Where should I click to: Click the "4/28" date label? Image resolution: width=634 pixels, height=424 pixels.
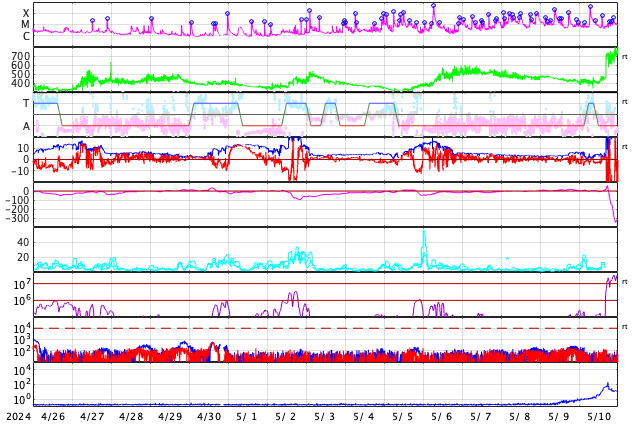(x=131, y=417)
